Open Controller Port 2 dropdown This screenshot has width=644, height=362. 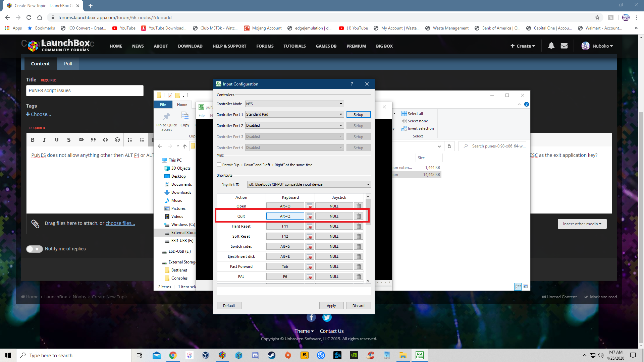pos(294,125)
